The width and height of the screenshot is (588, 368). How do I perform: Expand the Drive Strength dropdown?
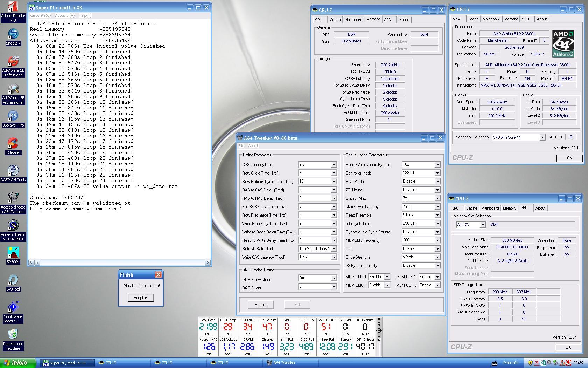click(437, 257)
